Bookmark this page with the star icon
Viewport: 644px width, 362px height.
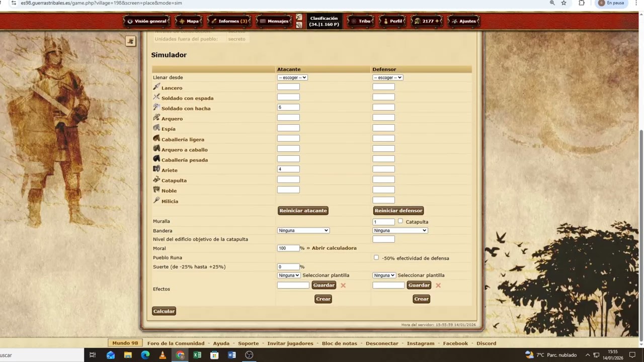coord(564,3)
